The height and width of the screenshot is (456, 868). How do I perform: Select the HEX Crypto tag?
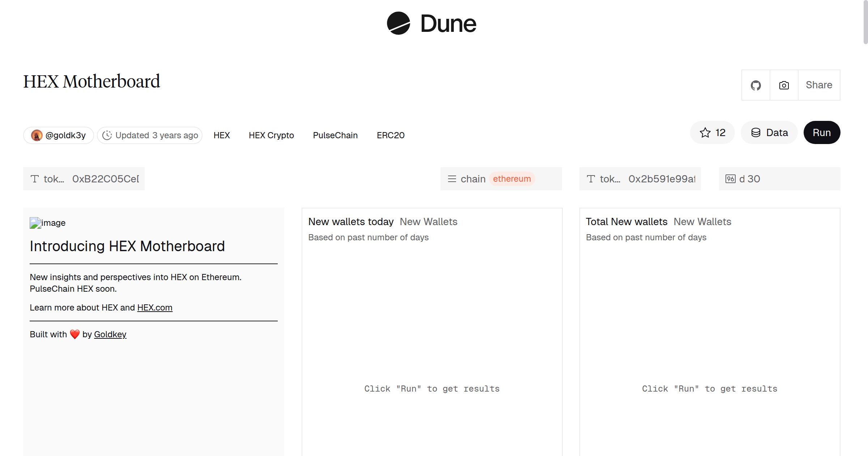pos(271,135)
